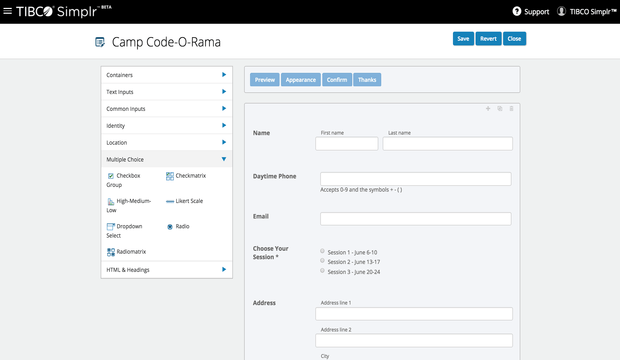This screenshot has width=620, height=360.
Task: Add the Radiomatrix element icon
Action: [111, 252]
